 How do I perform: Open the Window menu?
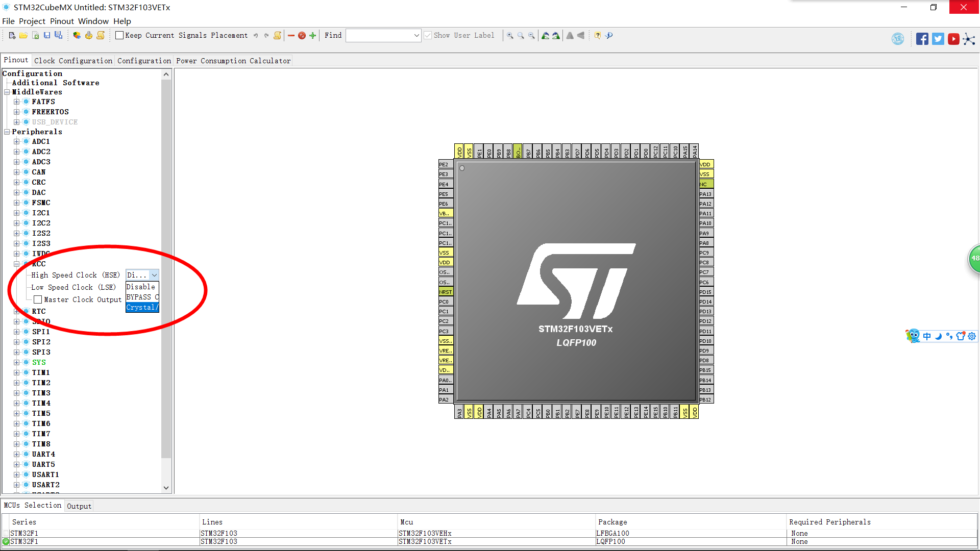pos(93,21)
